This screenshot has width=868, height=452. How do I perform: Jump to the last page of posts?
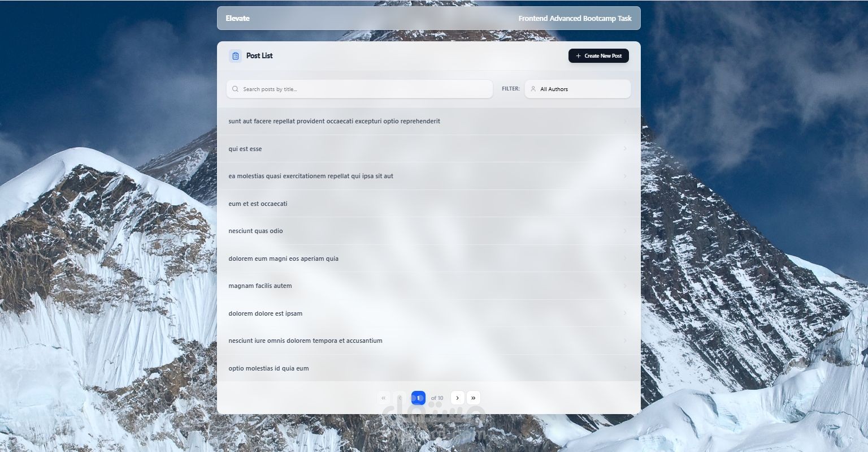click(x=474, y=398)
